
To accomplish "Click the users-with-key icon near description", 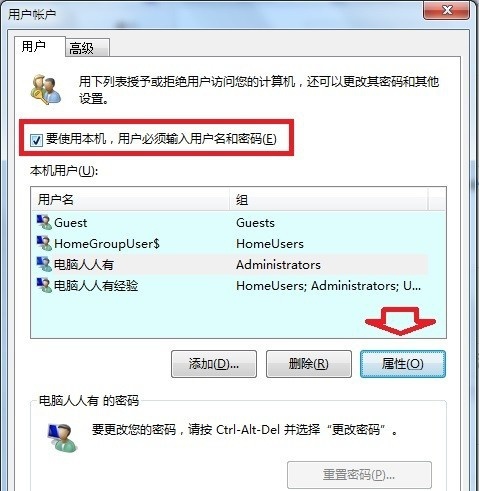I will [46, 89].
